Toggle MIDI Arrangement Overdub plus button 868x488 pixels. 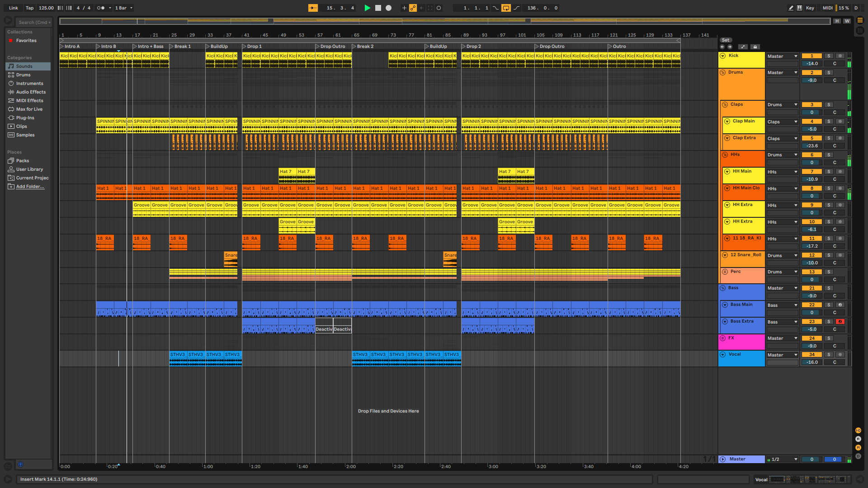pyautogui.click(x=404, y=8)
